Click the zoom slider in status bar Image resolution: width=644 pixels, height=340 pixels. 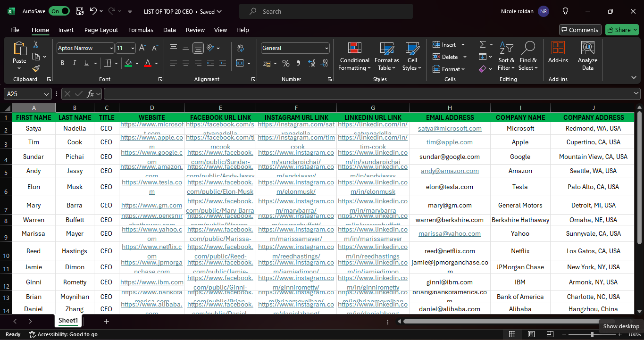pos(592,334)
